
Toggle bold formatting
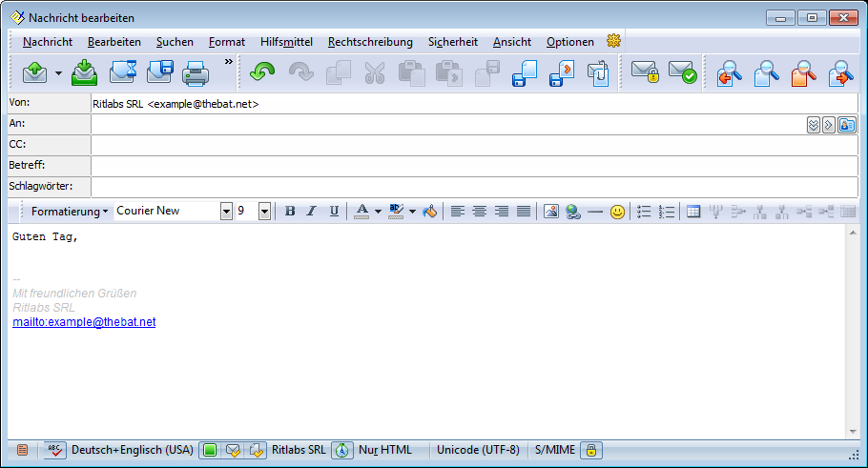click(290, 212)
